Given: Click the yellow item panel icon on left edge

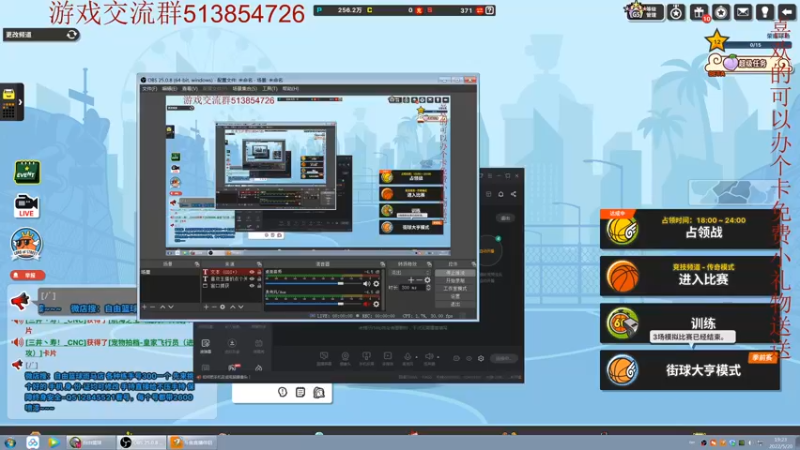Looking at the screenshot, I should [9, 102].
